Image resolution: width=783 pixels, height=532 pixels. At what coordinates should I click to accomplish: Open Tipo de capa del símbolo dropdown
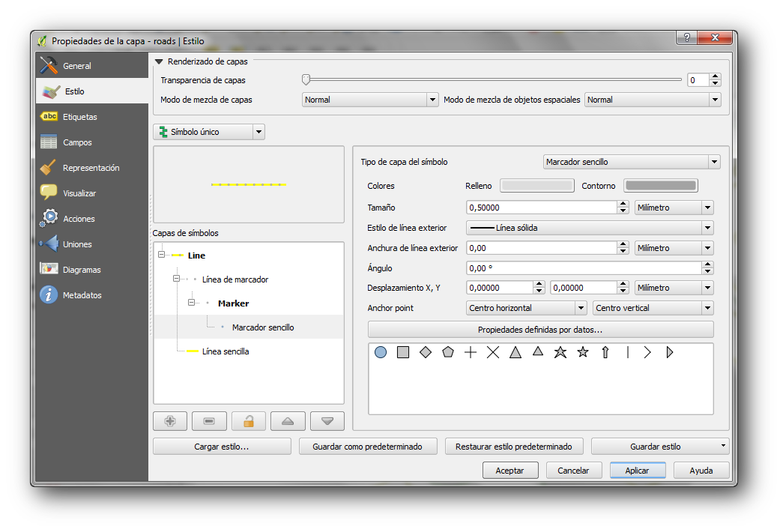[632, 162]
